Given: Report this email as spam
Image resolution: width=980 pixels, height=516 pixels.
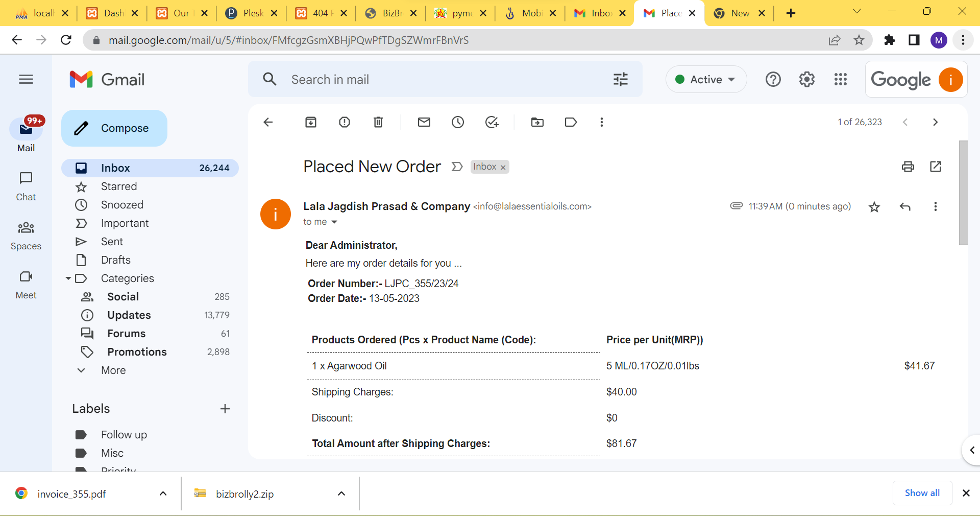Looking at the screenshot, I should point(345,122).
